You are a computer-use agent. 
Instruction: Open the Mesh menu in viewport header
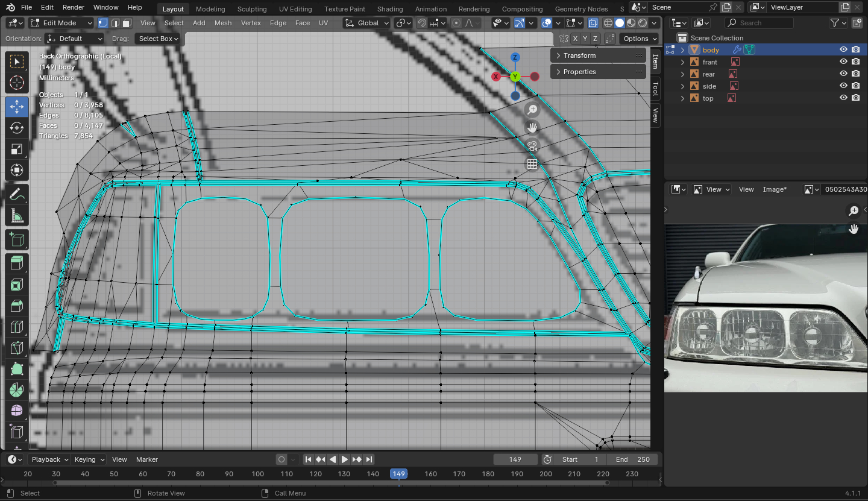[x=223, y=23]
